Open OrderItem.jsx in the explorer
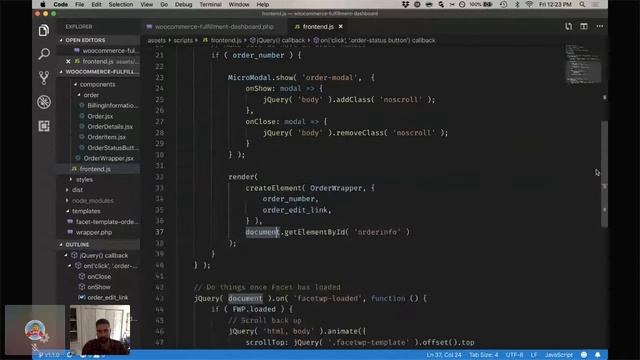This screenshot has height=360, width=640. point(106,137)
